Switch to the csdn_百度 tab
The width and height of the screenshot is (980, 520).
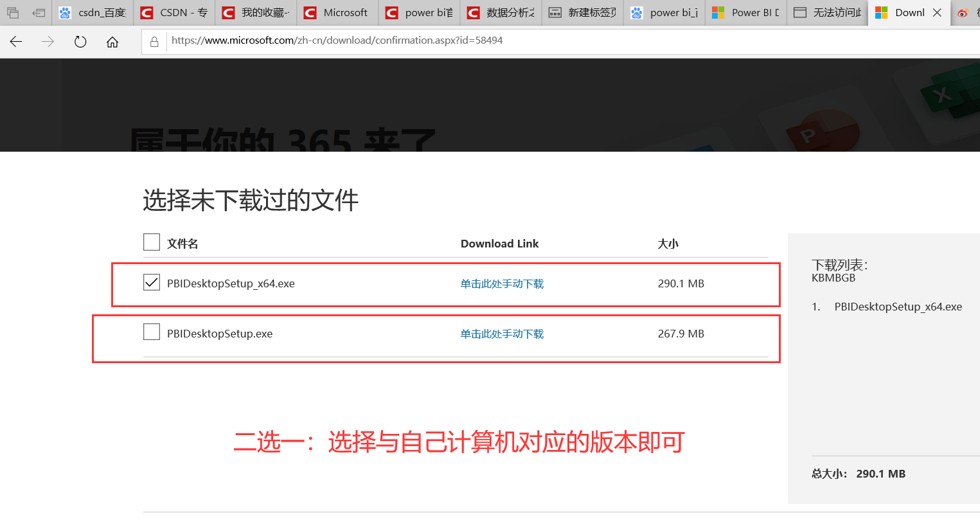tap(92, 13)
